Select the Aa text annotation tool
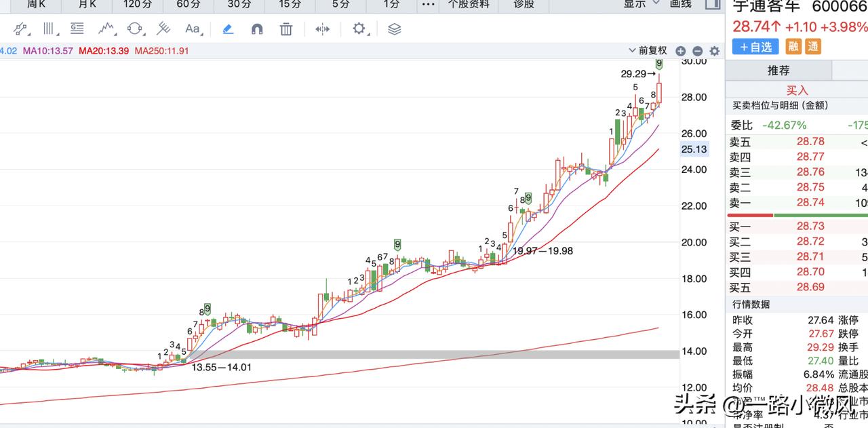This screenshot has width=868, height=428. 193,28
